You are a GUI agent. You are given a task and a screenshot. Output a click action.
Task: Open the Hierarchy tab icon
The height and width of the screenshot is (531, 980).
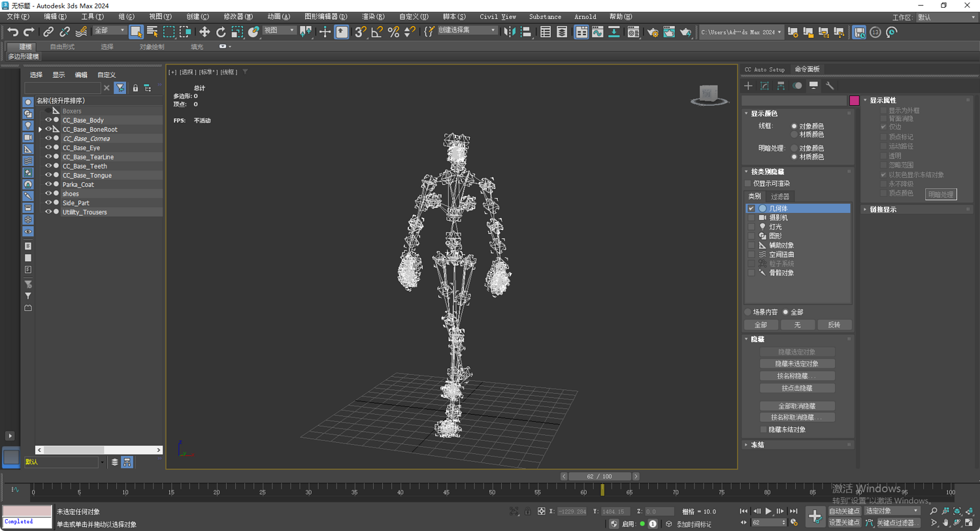[781, 86]
